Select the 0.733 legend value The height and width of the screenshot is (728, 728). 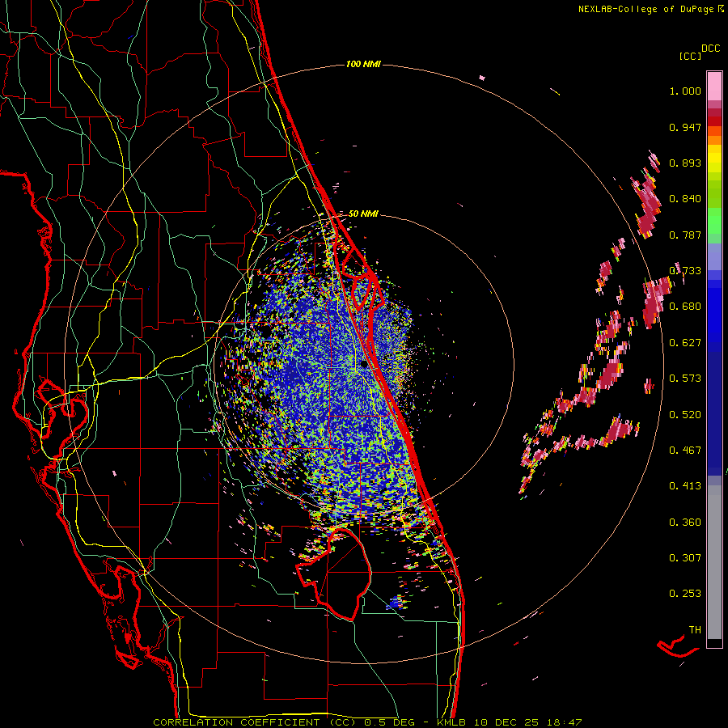click(685, 271)
